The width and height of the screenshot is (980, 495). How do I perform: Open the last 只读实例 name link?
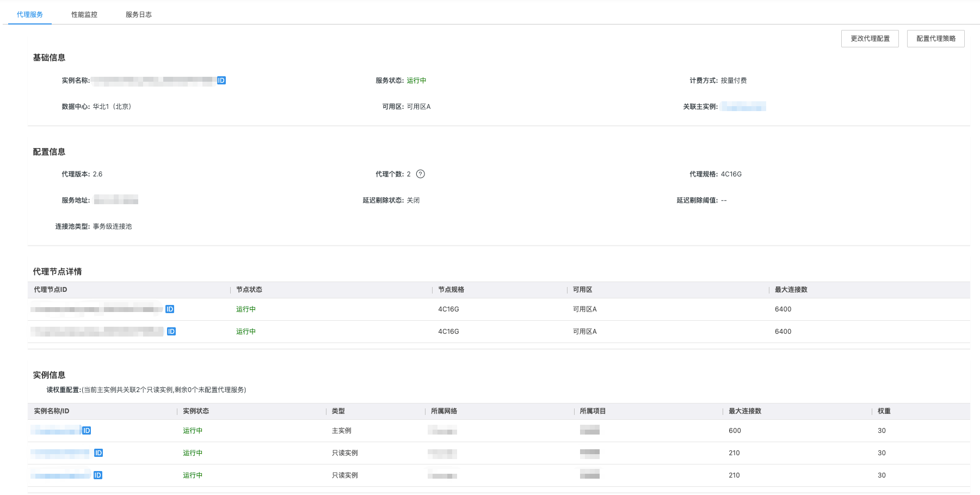pos(60,475)
